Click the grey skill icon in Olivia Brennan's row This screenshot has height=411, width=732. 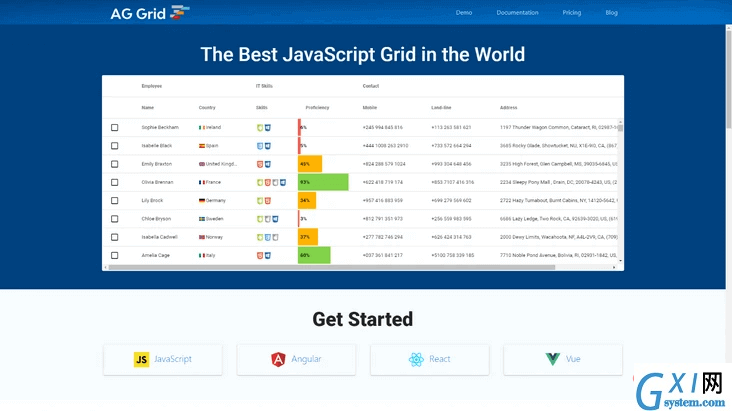pyautogui.click(x=275, y=182)
